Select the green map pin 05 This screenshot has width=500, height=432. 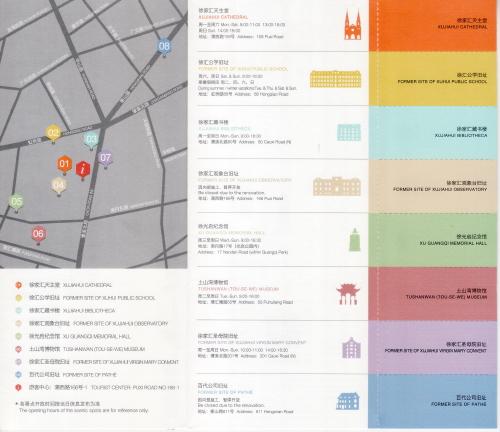coord(16,202)
